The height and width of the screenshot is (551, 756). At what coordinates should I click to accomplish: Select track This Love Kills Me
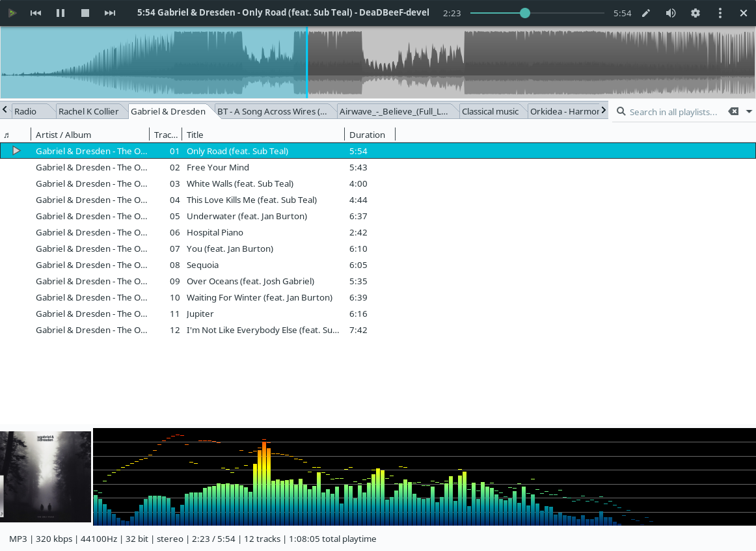(378, 200)
